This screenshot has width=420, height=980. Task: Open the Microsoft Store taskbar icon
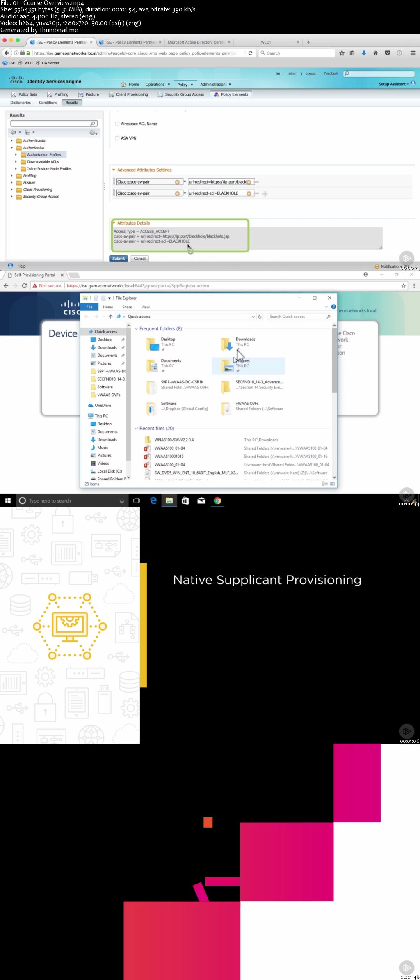click(x=185, y=500)
